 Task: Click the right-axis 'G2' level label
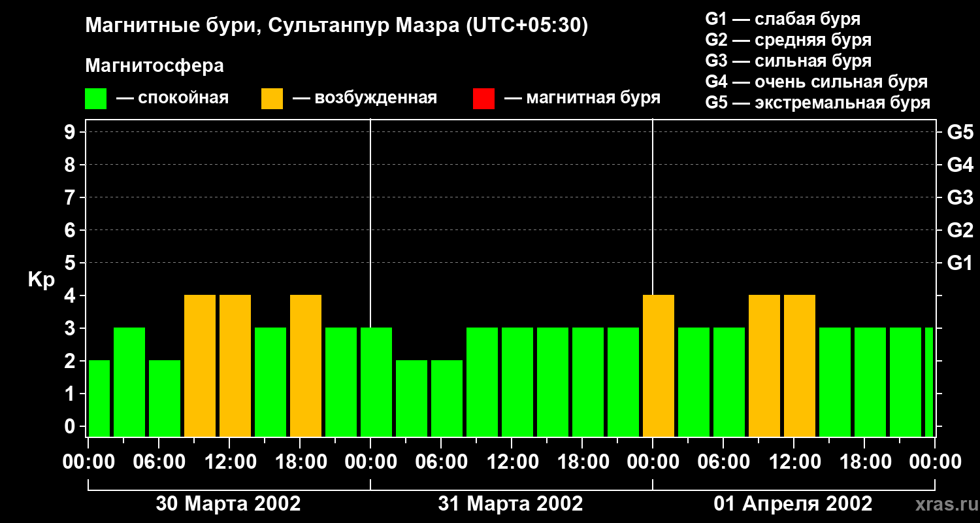click(960, 230)
